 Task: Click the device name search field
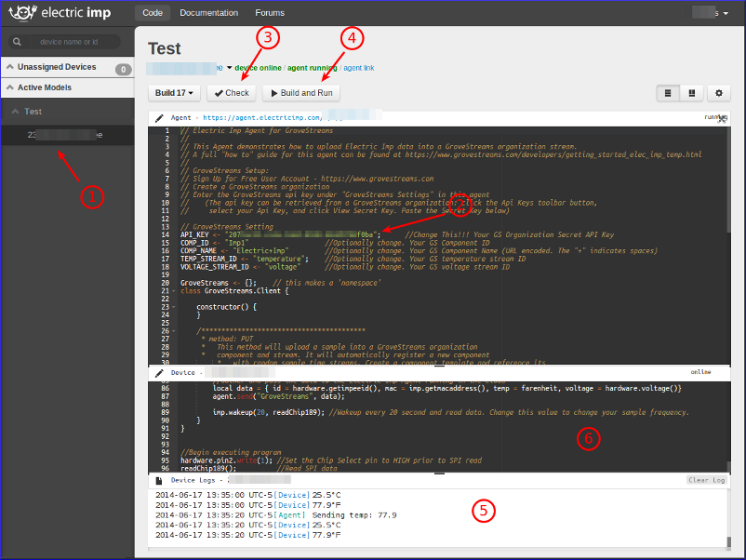pyautogui.click(x=74, y=42)
